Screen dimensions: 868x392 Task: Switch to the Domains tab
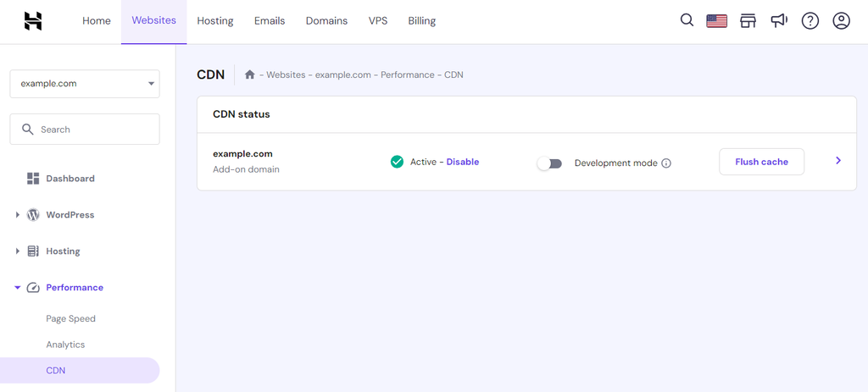326,21
